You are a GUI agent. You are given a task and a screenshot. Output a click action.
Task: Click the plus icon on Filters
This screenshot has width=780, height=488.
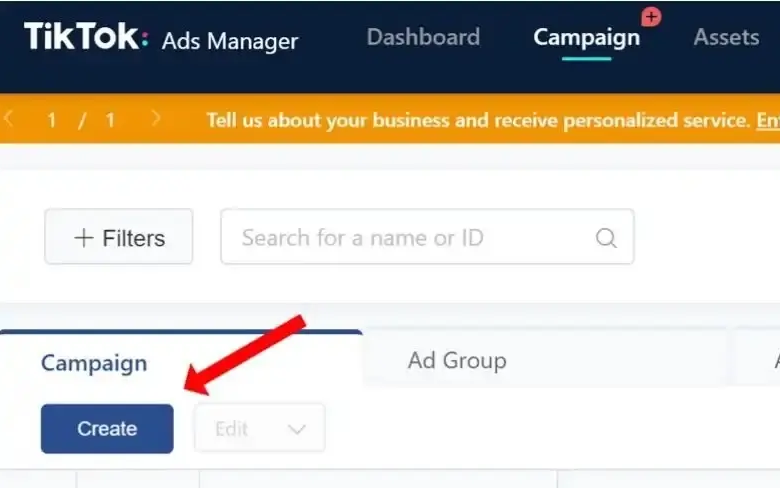click(x=84, y=238)
